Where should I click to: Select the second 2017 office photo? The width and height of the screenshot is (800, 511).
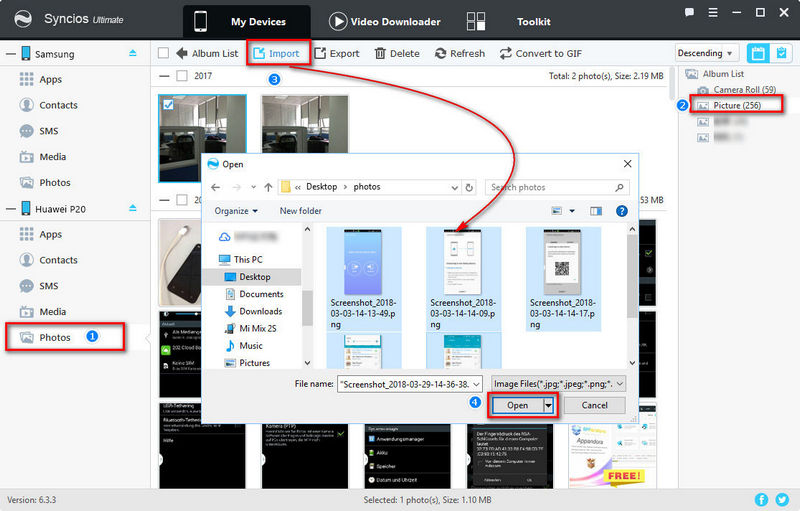[305, 123]
